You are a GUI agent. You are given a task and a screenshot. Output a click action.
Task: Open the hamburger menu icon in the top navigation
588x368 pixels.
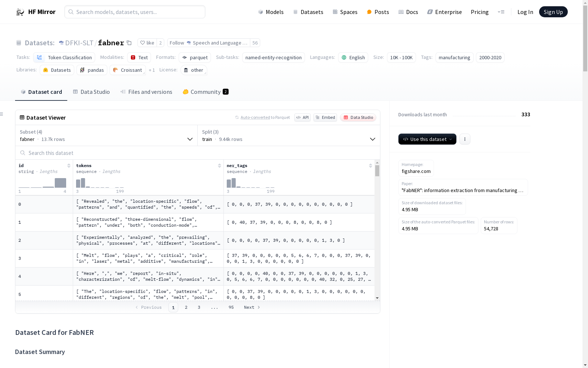501,12
